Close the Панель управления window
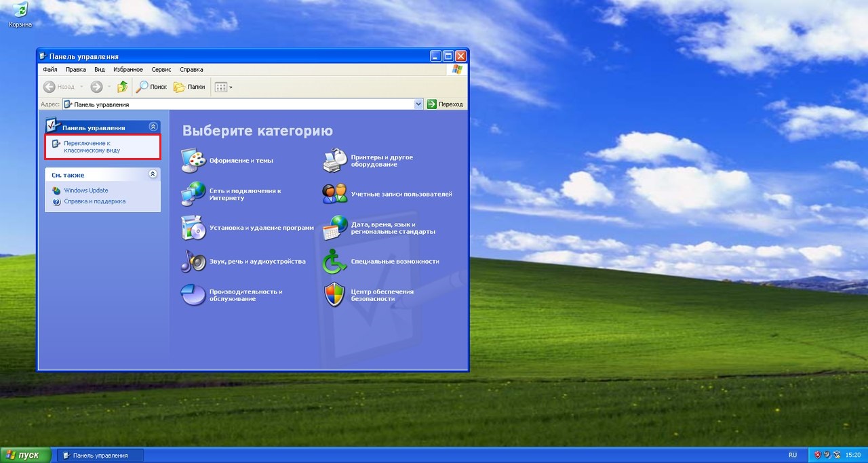Viewport: 868px width, 463px height. click(460, 56)
